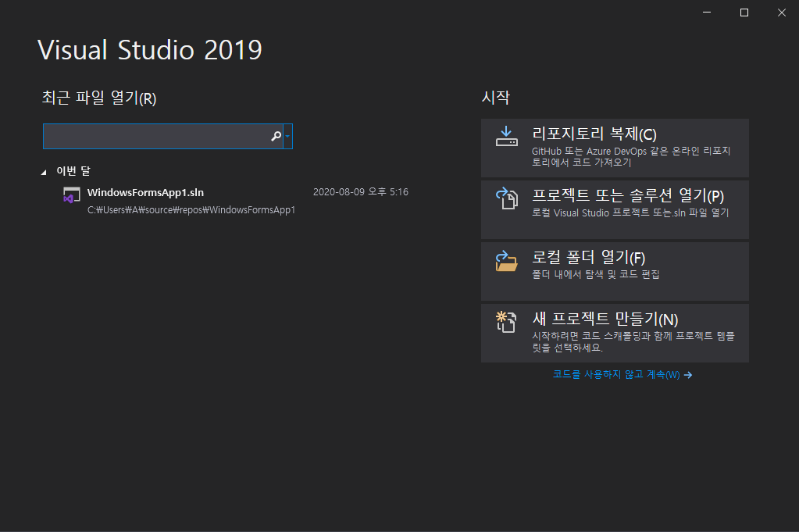Viewport: 799px width, 532px height.
Task: Click the Visual Studio 2019 title
Action: click(150, 50)
